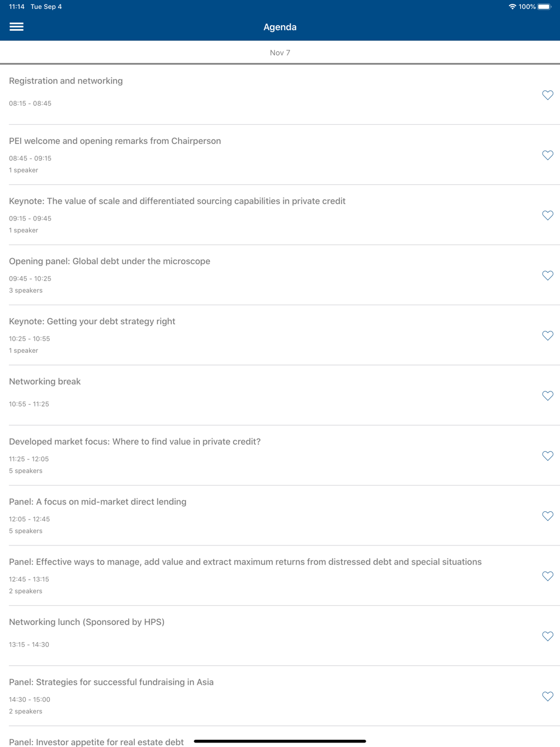This screenshot has height=747, width=560.
Task: Open the hamburger navigation menu
Action: click(16, 27)
